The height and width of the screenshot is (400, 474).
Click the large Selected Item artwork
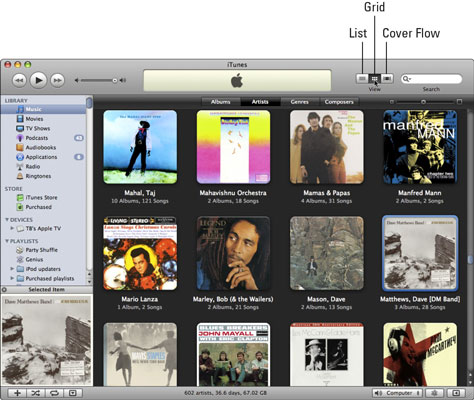coord(47,340)
